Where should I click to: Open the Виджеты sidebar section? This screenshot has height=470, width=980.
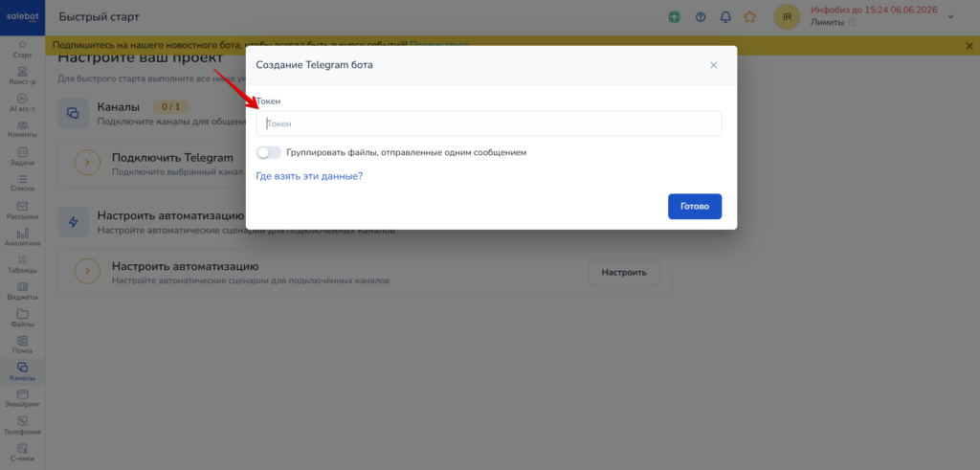click(23, 291)
